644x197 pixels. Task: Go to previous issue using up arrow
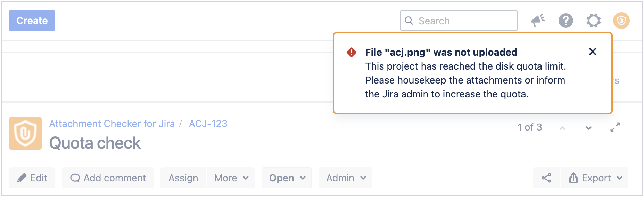(x=562, y=128)
